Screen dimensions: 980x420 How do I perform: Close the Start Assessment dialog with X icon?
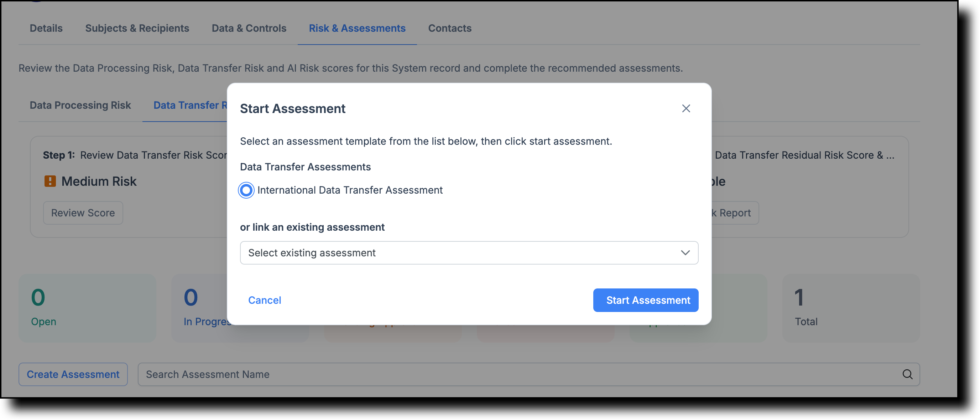tap(686, 108)
